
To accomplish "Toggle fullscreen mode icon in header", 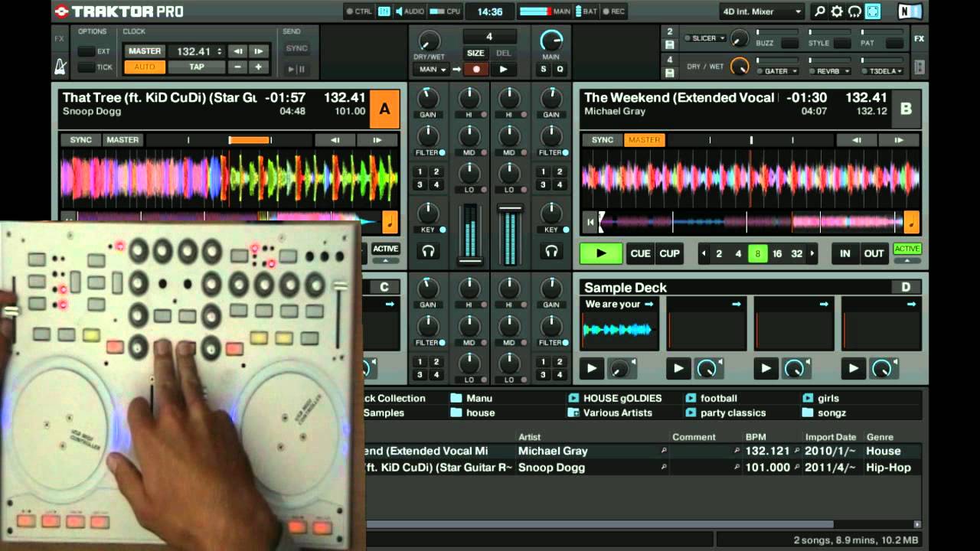I will 872,11.
